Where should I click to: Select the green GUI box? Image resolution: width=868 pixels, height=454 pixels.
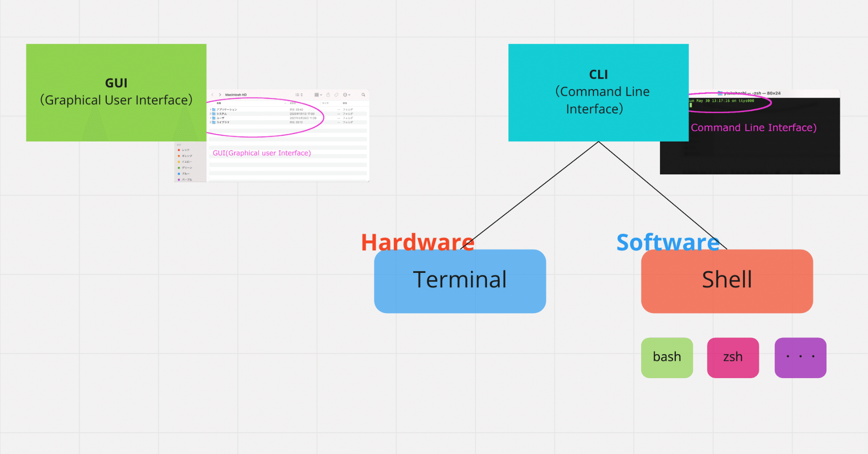pyautogui.click(x=116, y=93)
